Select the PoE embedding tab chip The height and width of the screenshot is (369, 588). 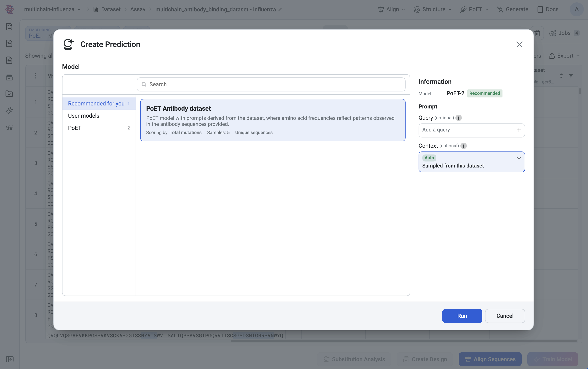click(40, 33)
